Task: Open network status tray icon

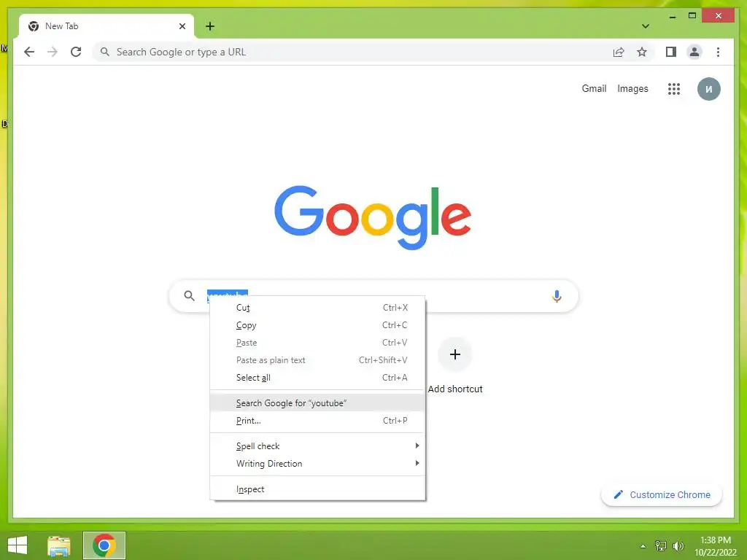Action: point(661,545)
